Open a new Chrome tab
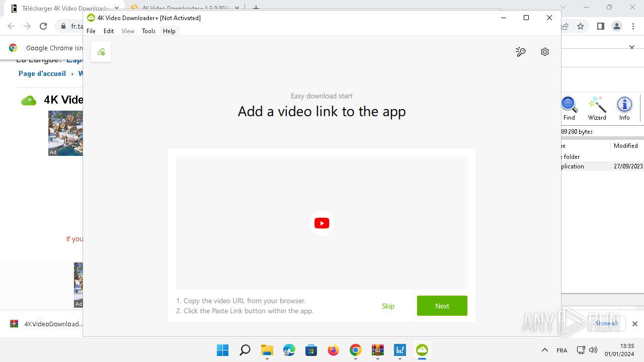644x362 pixels. click(256, 8)
